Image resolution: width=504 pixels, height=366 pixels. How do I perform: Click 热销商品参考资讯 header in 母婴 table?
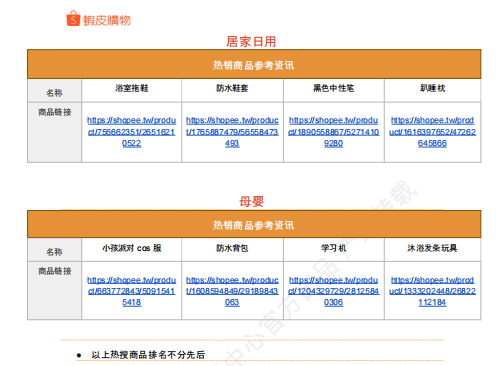pos(254,225)
